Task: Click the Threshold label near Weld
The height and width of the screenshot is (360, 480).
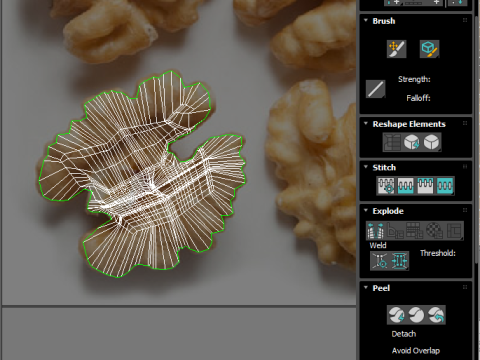Action: pyautogui.click(x=438, y=253)
